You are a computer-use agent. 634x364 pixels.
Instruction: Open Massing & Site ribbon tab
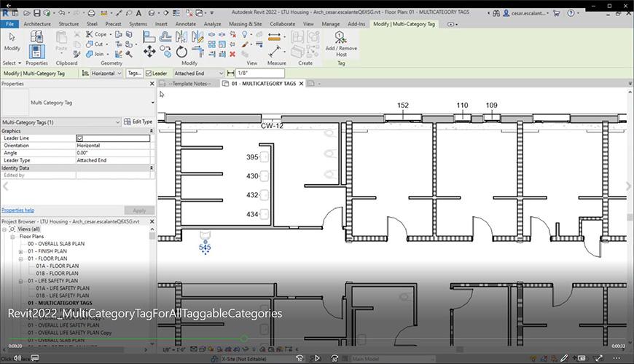245,24
